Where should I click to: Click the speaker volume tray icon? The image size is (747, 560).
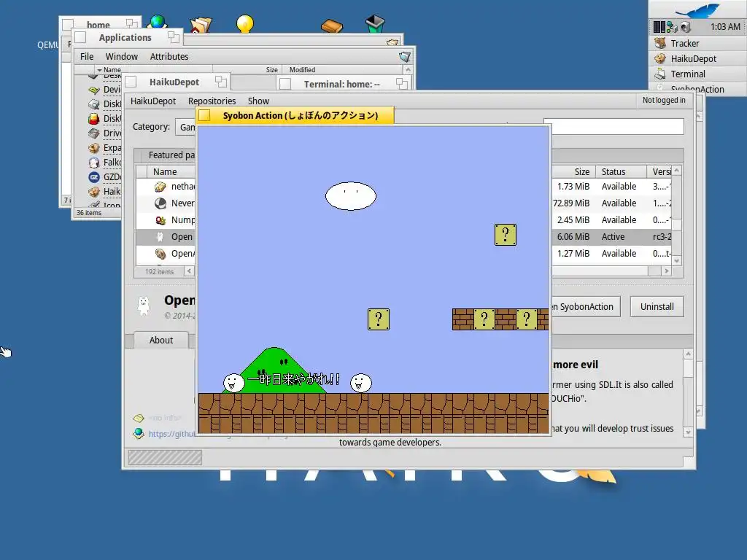click(x=685, y=27)
